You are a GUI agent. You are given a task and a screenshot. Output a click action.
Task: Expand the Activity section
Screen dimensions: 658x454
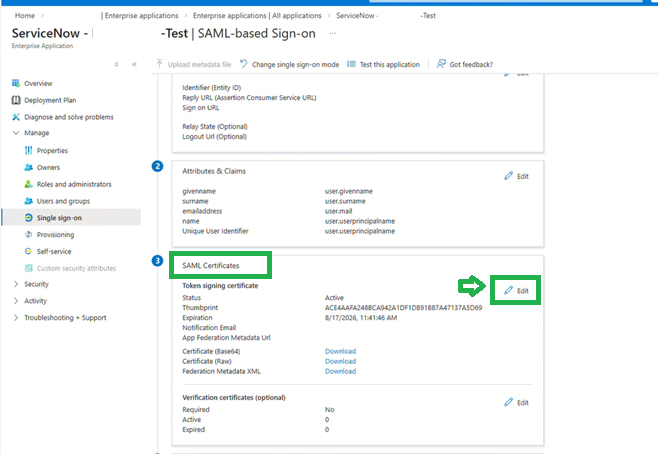[16, 301]
